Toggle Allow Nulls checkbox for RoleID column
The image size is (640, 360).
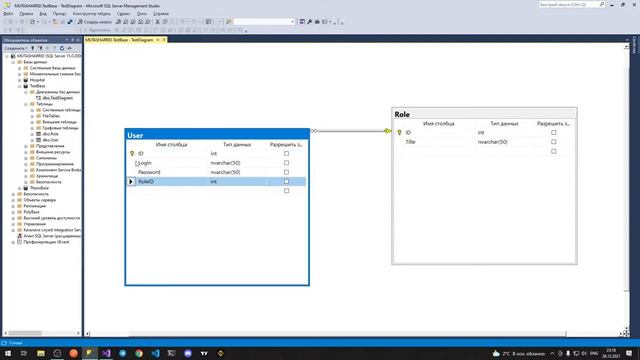[287, 182]
